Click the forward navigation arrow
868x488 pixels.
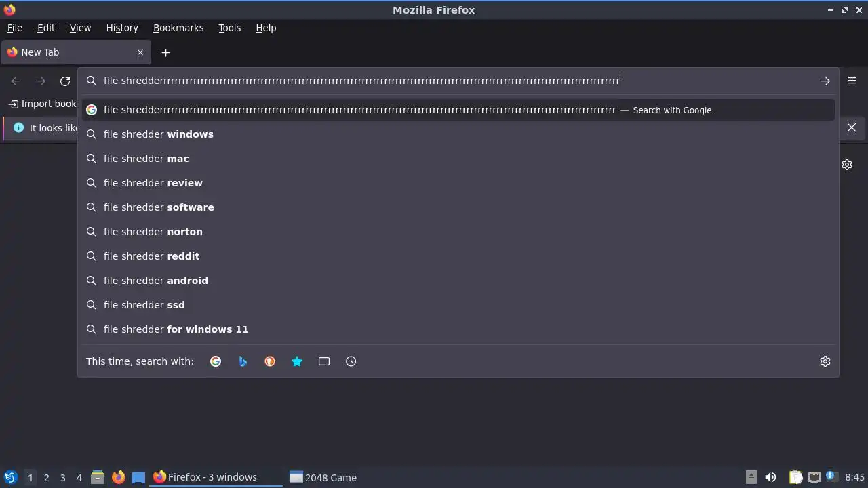(x=41, y=81)
